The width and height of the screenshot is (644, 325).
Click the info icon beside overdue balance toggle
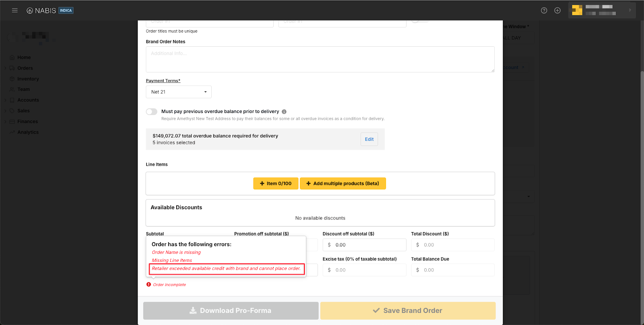(x=284, y=112)
